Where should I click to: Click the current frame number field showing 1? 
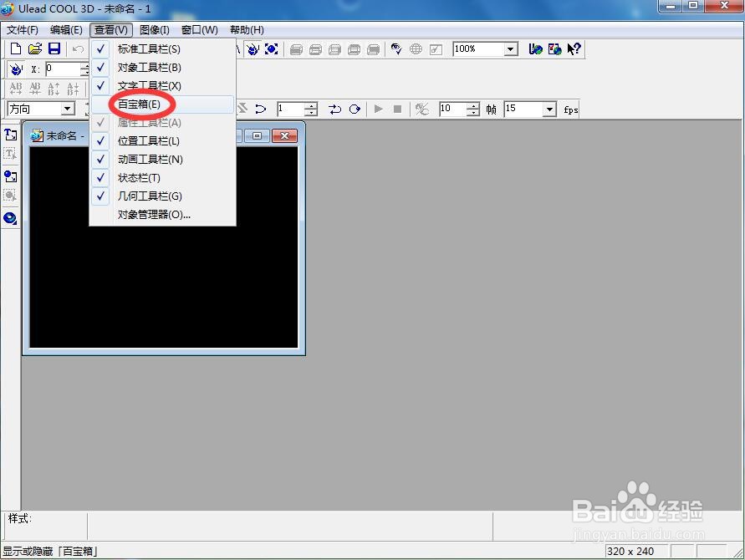coord(290,109)
